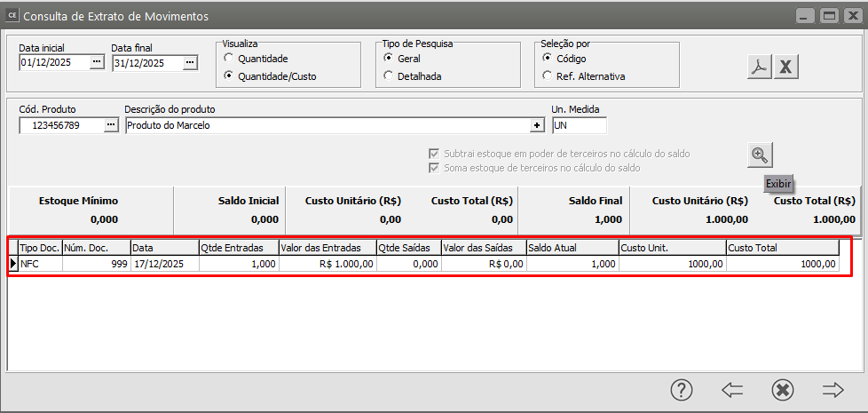Image resolution: width=868 pixels, height=413 pixels.
Task: Open the Data inicial date picker
Action: [97, 63]
